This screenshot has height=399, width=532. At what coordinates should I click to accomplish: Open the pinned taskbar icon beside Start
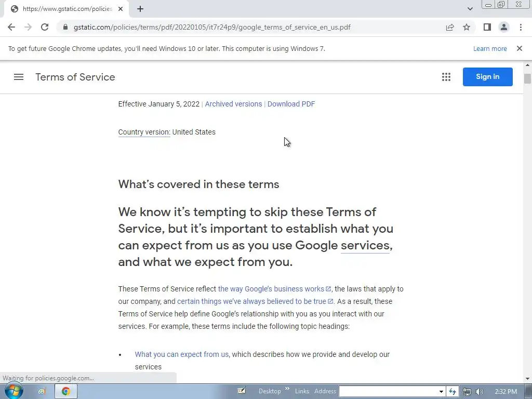(42, 391)
